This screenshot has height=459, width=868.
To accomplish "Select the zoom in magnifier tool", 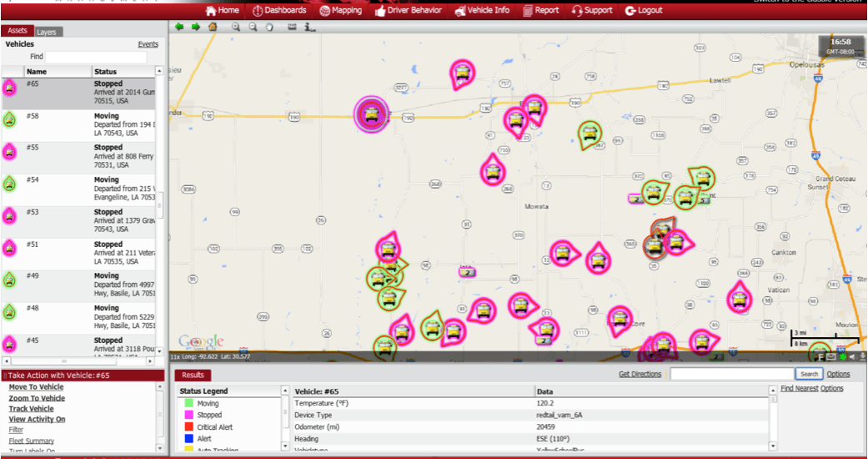I will pyautogui.click(x=236, y=27).
